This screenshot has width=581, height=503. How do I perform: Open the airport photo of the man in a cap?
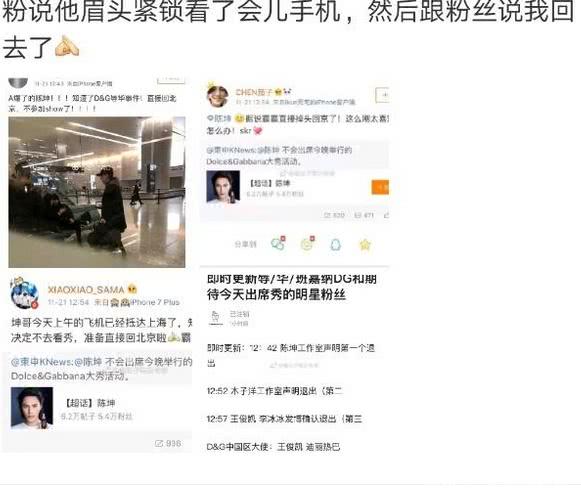click(97, 192)
